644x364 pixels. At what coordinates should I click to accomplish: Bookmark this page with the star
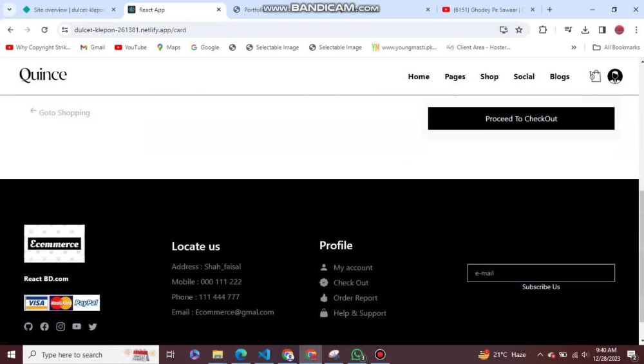(x=518, y=30)
